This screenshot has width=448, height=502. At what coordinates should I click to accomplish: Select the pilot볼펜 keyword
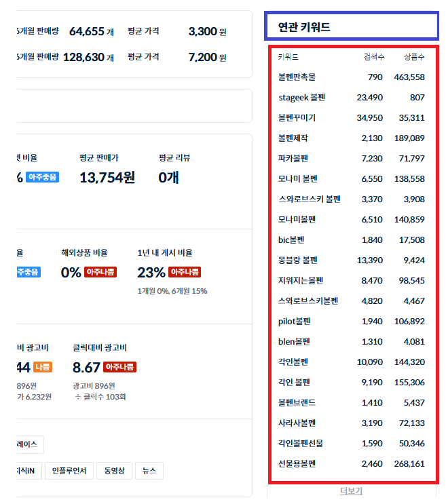pyautogui.click(x=294, y=321)
